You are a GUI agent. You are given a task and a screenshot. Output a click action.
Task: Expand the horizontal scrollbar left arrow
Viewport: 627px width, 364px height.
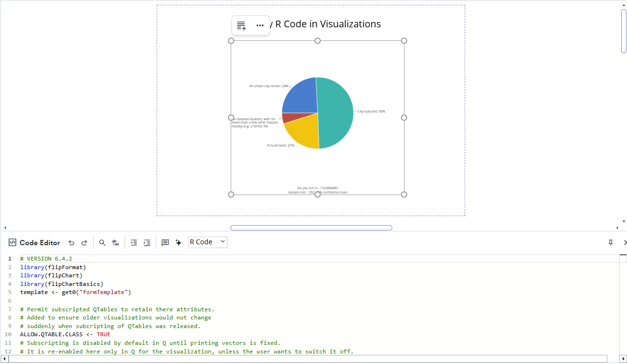[x=5, y=227]
